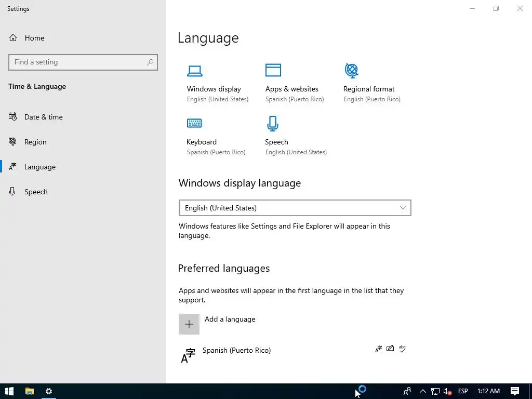The width and height of the screenshot is (532, 399).
Task: Expand the Windows display language dropdown
Action: click(x=295, y=208)
